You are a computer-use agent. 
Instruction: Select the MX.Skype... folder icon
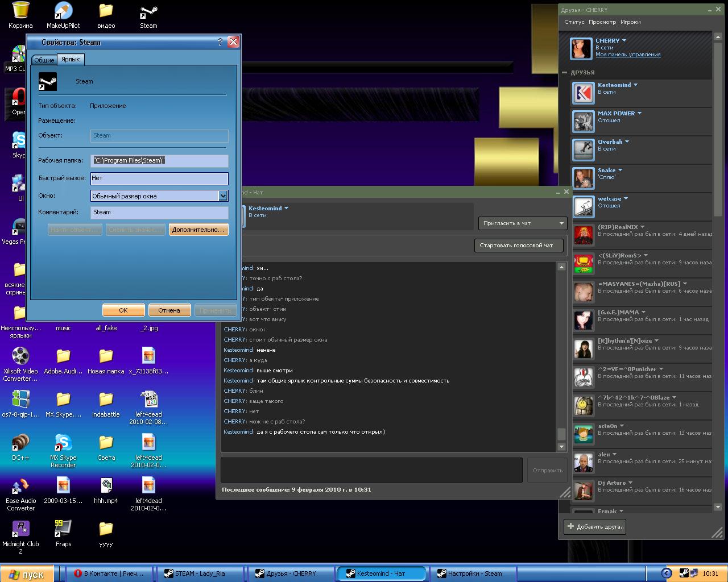tap(63, 404)
